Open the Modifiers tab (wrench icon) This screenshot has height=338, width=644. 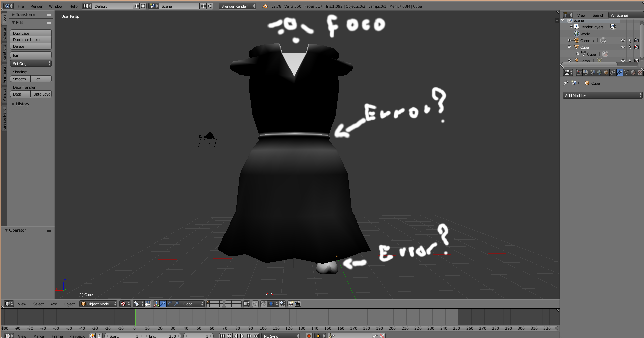tap(620, 72)
